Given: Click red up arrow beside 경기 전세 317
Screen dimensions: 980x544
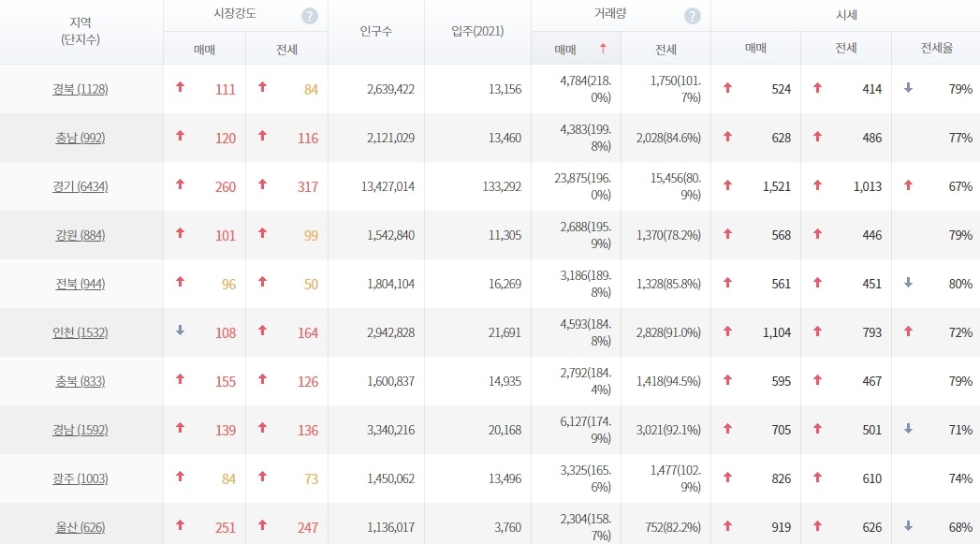Looking at the screenshot, I should tap(262, 184).
